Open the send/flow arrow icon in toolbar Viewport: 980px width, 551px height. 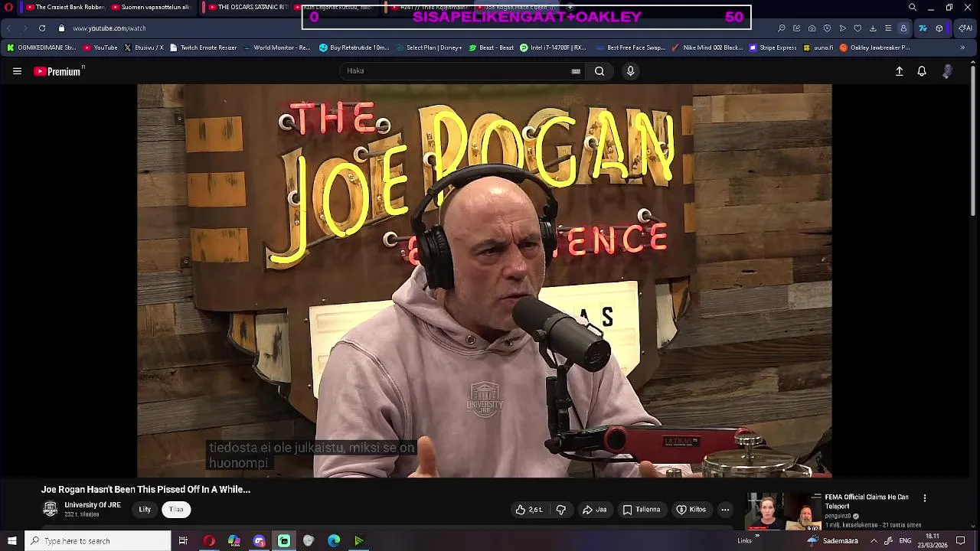842,28
